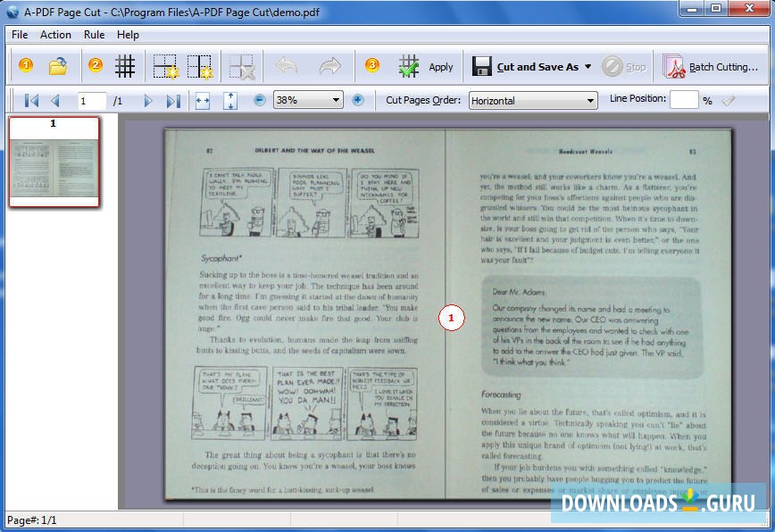Screen dimensions: 775x532
Task: Undo the last cut line change
Action: coord(287,66)
